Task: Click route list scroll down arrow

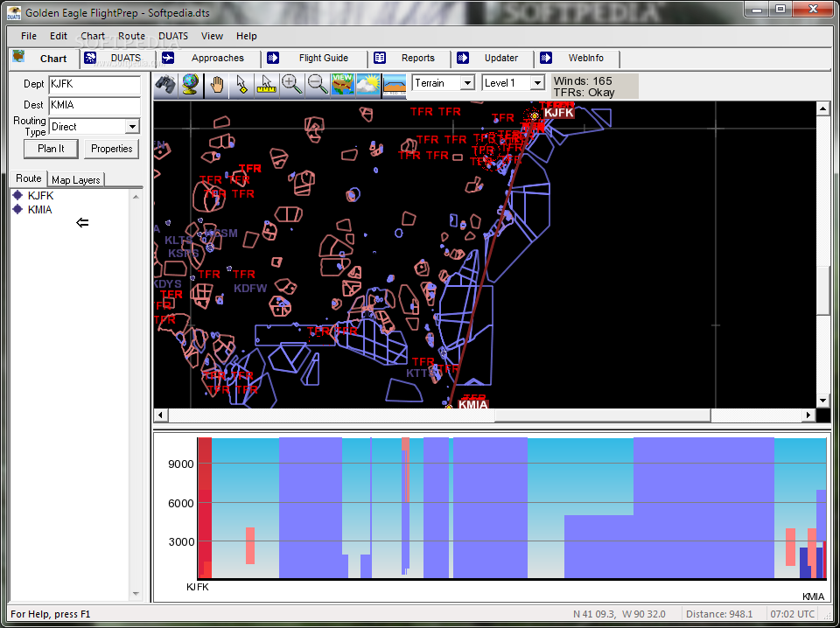Action: pos(136,593)
